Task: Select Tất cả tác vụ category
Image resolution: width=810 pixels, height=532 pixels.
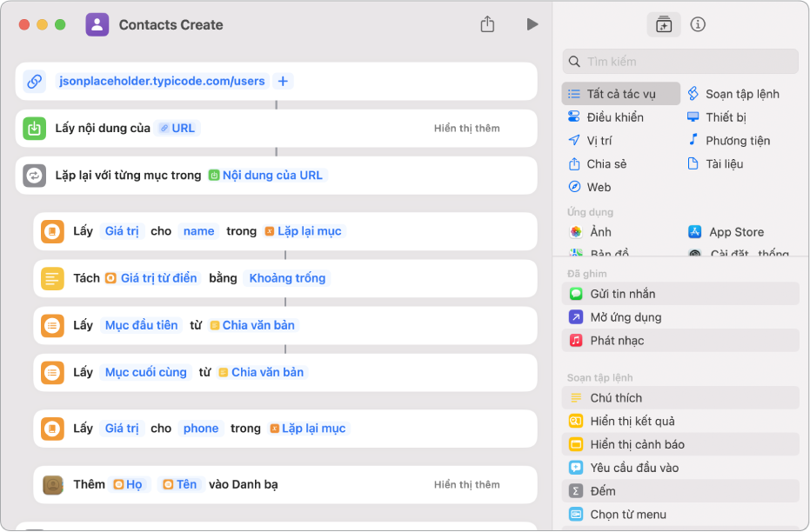Action: coord(621,94)
